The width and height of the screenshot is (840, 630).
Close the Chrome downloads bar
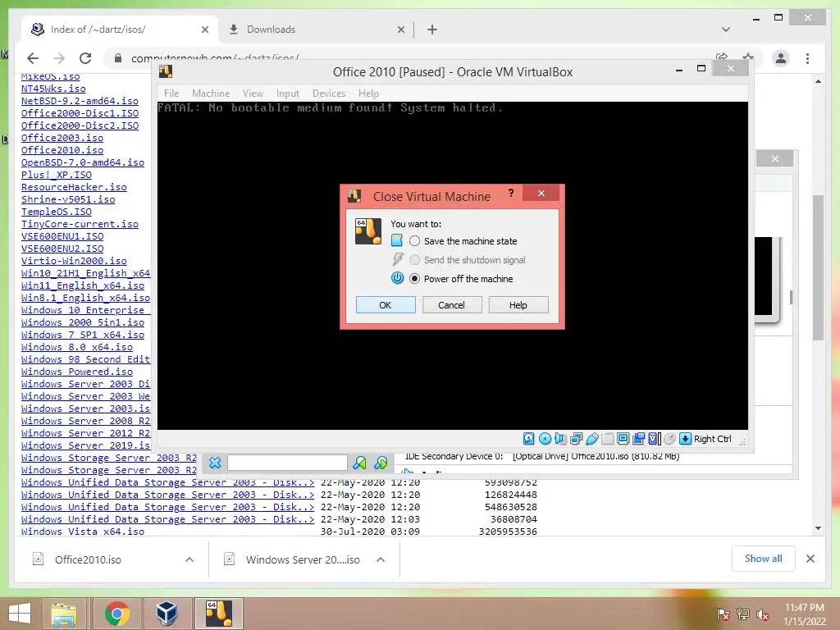[x=810, y=559]
